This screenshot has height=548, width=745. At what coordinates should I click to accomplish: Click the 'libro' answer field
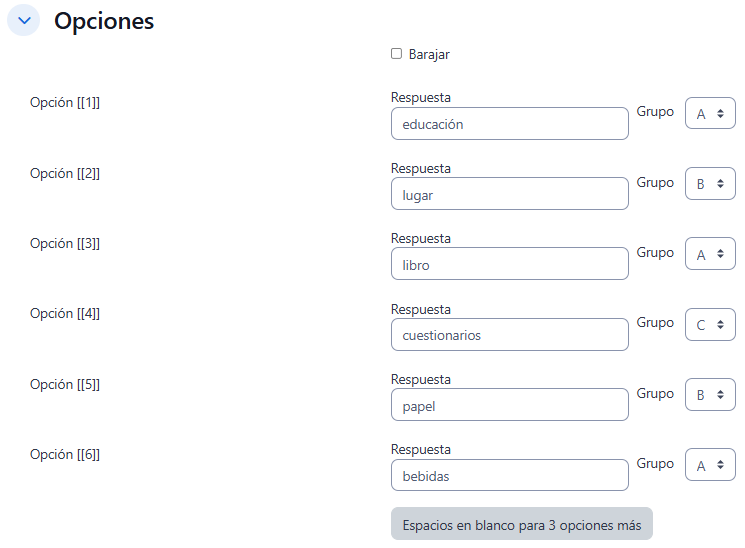coord(509,265)
